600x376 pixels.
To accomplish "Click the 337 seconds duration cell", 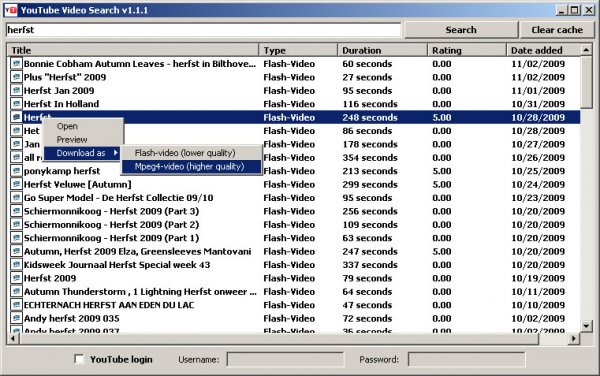I will [x=370, y=265].
